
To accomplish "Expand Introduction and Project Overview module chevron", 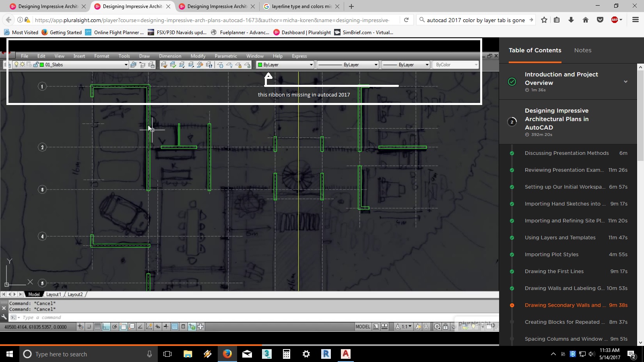I will click(625, 82).
